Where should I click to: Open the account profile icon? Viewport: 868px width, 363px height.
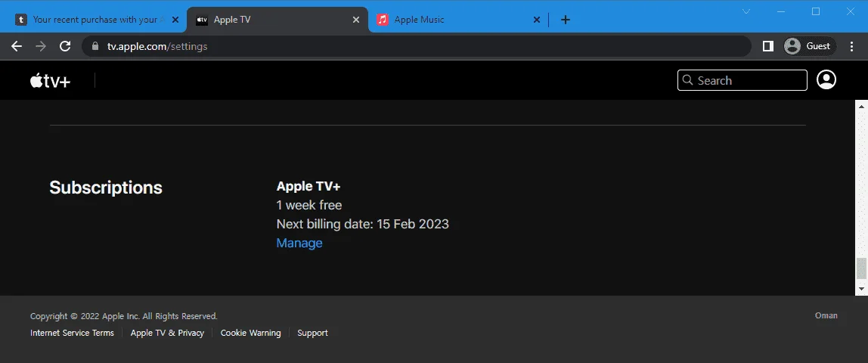click(x=826, y=79)
